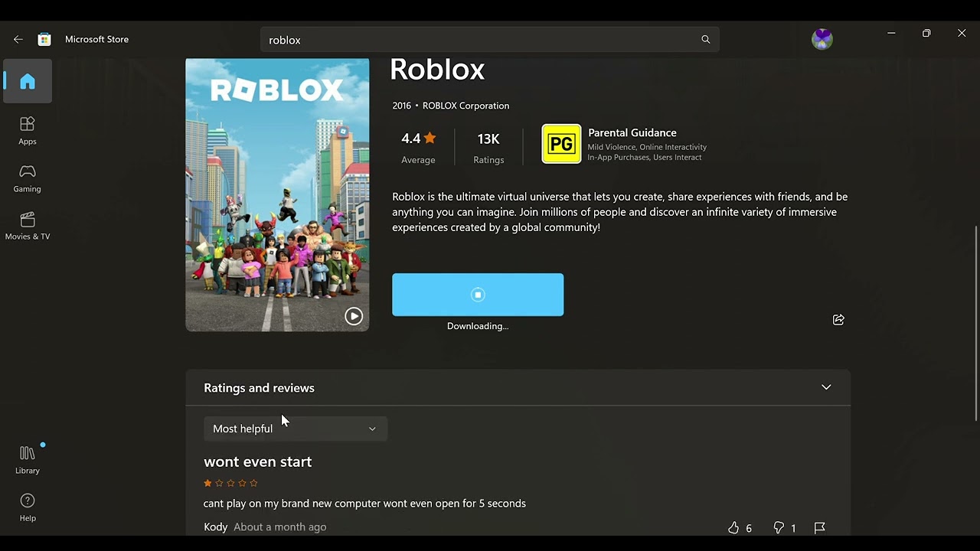Open the Gaming section
The width and height of the screenshot is (980, 551).
point(28,178)
